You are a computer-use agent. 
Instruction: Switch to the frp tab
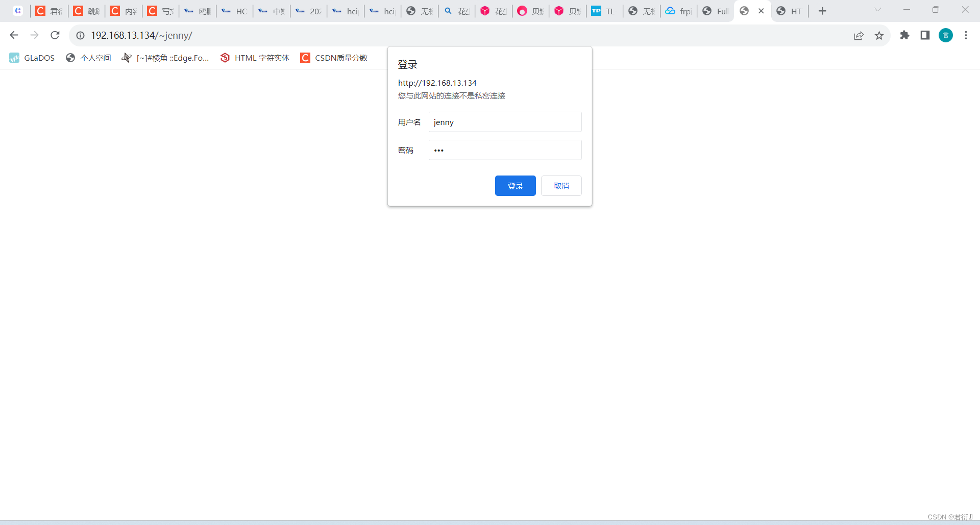coord(679,11)
